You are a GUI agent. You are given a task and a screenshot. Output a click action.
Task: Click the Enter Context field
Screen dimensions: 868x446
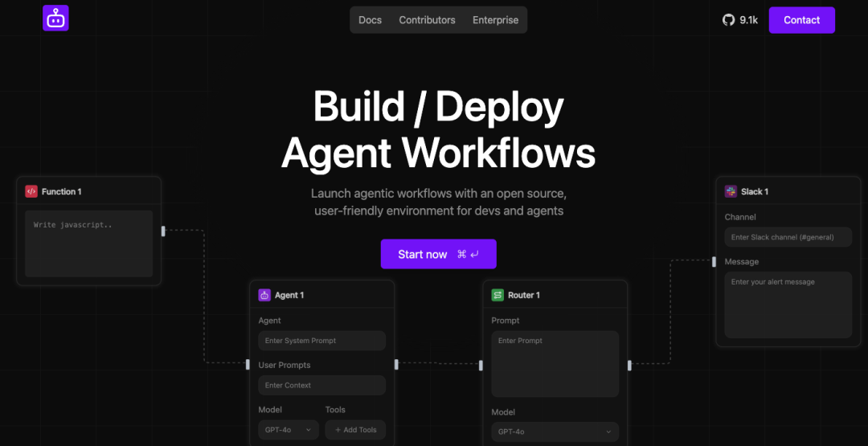321,385
